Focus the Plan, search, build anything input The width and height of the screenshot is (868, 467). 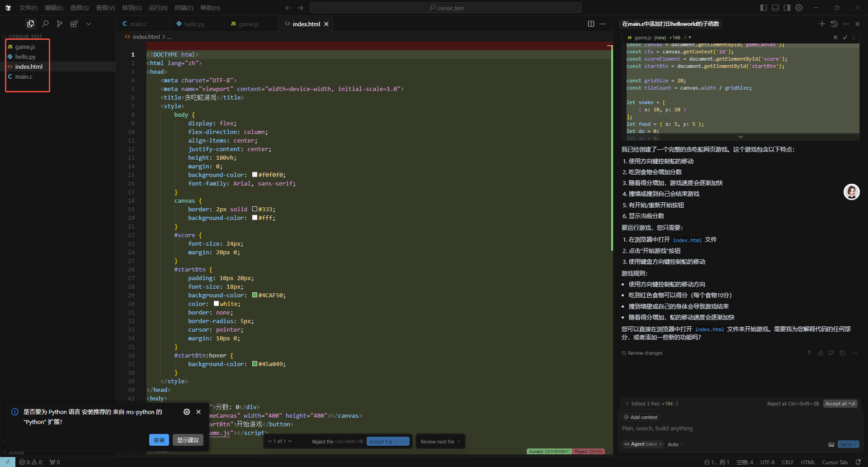point(739,429)
